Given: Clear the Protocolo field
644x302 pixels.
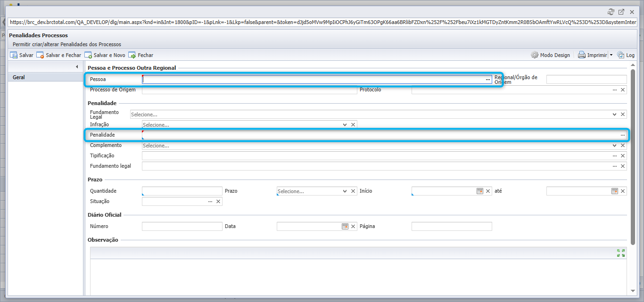Looking at the screenshot, I should (623, 90).
